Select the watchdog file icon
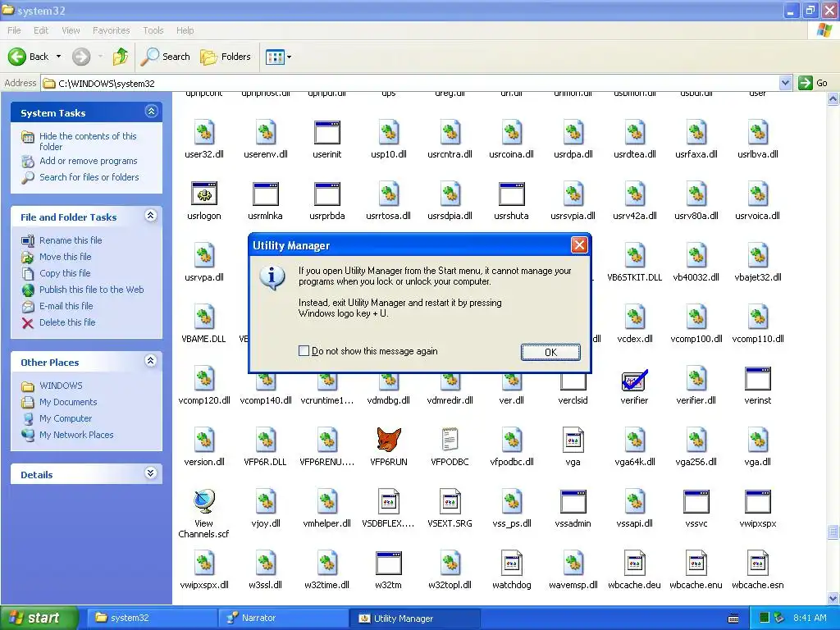This screenshot has height=630, width=840. point(512,564)
